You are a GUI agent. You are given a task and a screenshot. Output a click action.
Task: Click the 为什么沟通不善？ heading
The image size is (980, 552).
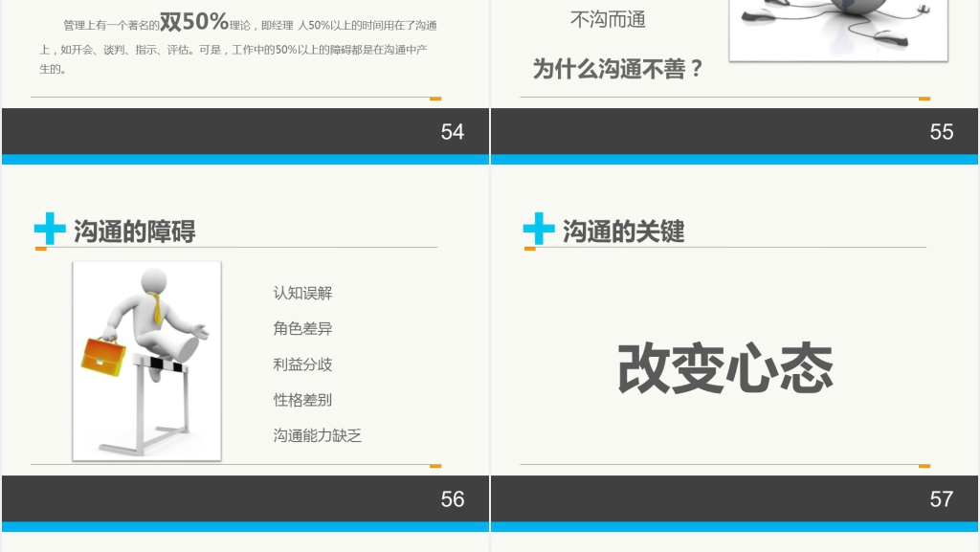pyautogui.click(x=617, y=69)
